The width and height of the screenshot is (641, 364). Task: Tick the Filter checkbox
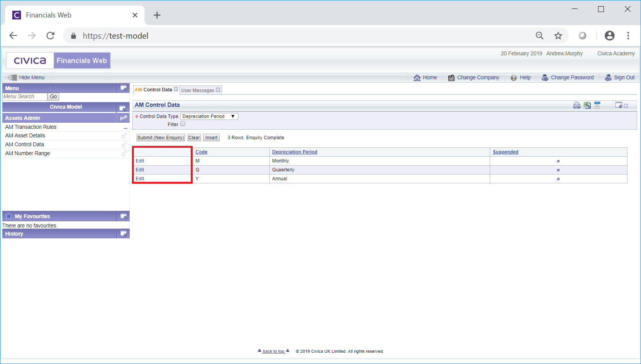tap(183, 124)
